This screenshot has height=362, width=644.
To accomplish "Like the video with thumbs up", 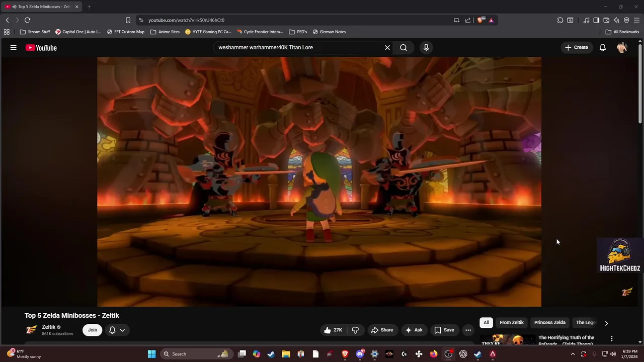I will (333, 330).
